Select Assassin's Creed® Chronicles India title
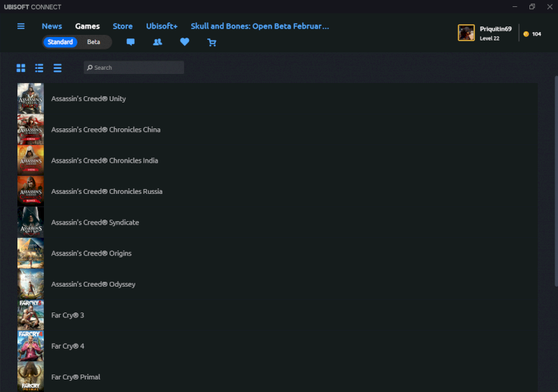The width and height of the screenshot is (558, 392). point(105,161)
